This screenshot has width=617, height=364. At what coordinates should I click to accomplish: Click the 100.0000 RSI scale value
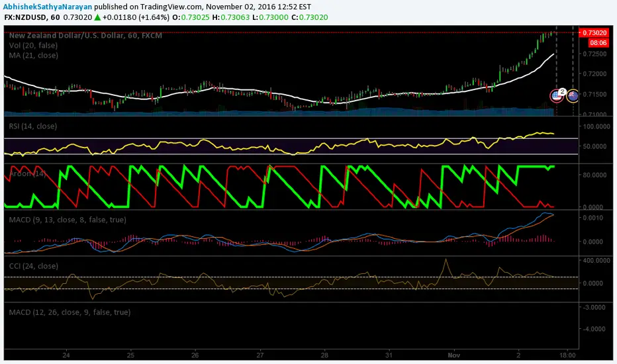click(x=597, y=126)
